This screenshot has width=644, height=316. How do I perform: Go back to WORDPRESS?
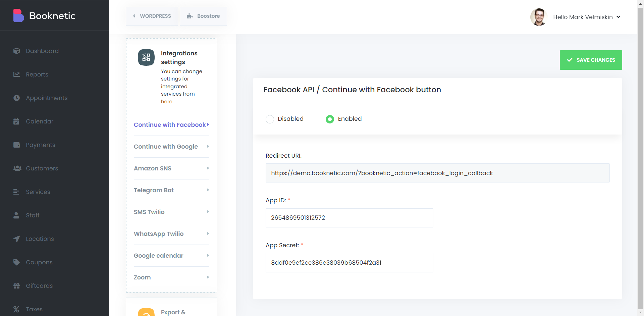pyautogui.click(x=152, y=16)
